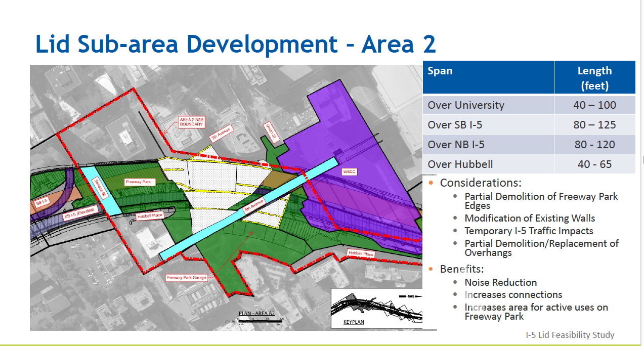Image resolution: width=644 pixels, height=346 pixels.
Task: Click the Length (feet) column header
Action: pyautogui.click(x=594, y=78)
